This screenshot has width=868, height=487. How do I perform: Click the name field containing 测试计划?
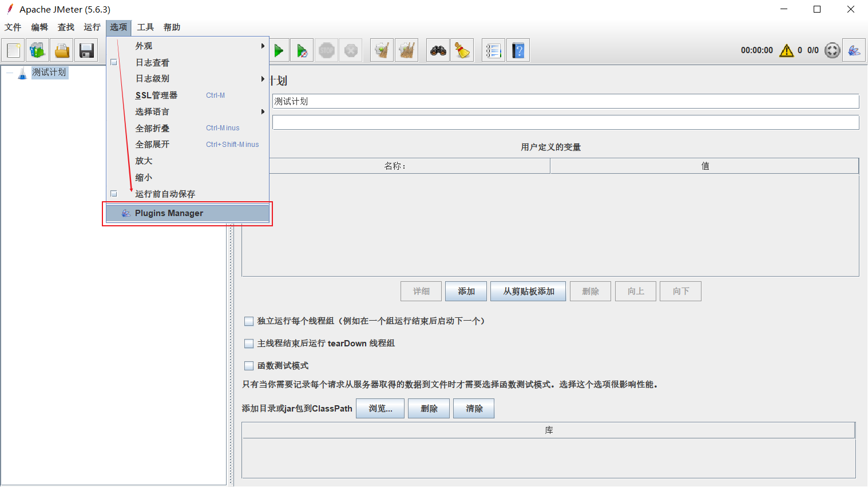(x=565, y=101)
